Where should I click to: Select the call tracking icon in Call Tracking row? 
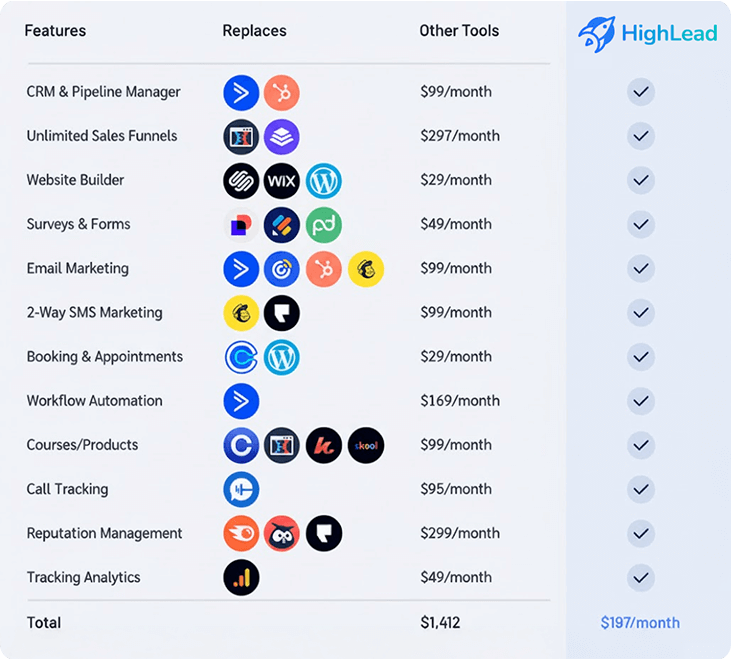[x=241, y=489]
